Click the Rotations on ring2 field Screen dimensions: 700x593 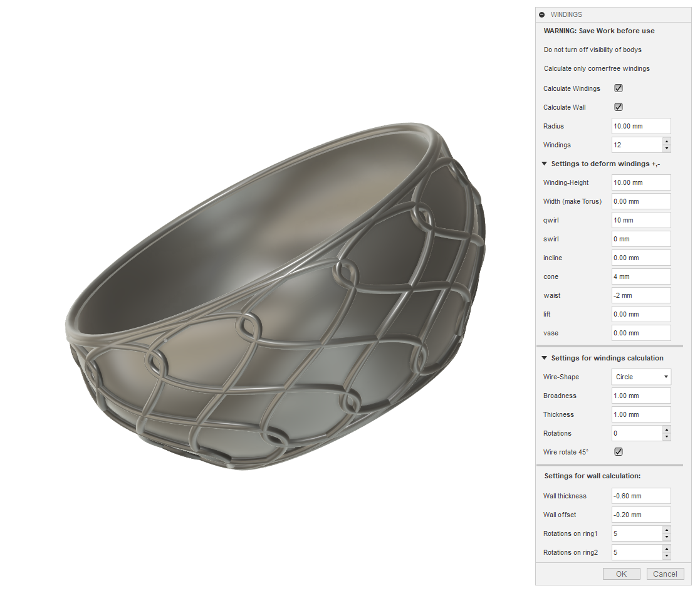coord(637,552)
